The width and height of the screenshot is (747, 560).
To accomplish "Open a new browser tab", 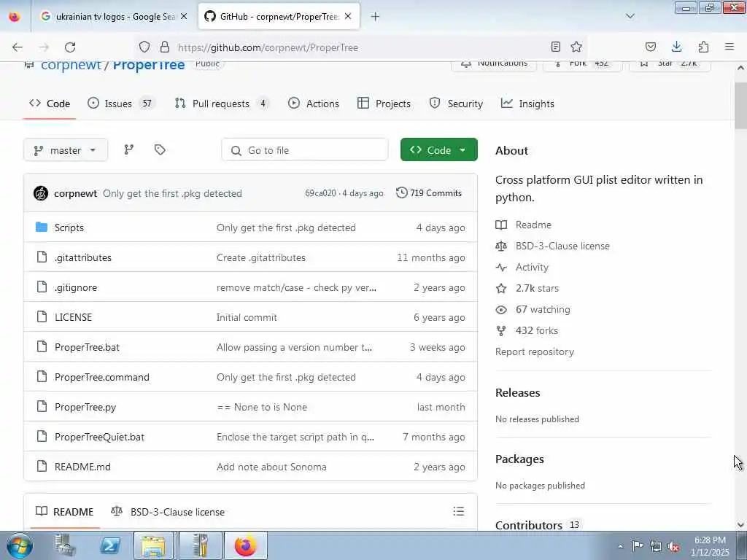I will coord(376,17).
